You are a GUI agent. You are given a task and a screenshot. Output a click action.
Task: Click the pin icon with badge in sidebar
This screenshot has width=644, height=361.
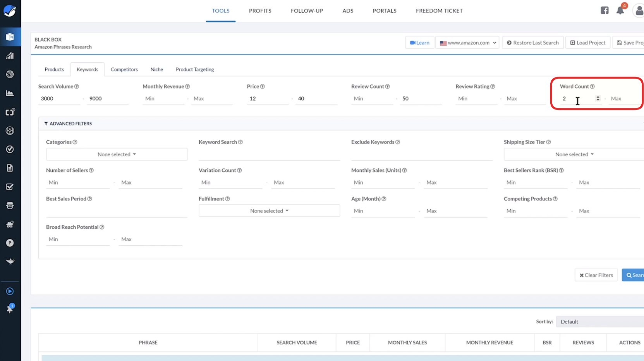(x=10, y=309)
